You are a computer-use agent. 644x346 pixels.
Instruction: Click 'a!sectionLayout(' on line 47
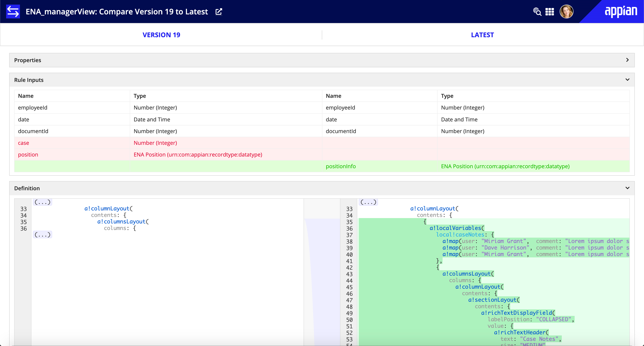click(494, 300)
